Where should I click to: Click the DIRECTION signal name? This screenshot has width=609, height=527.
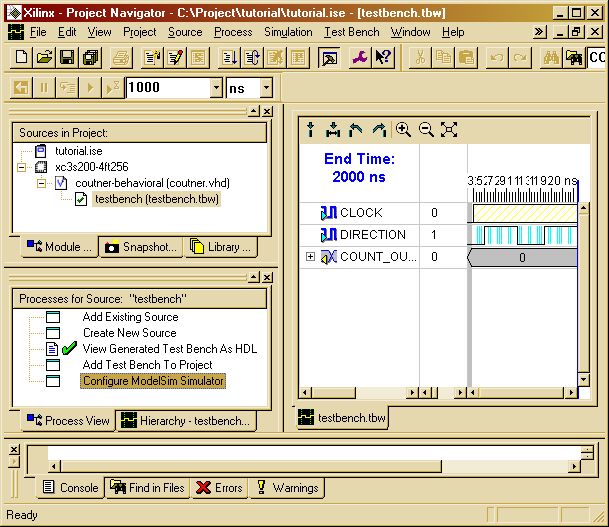373,235
